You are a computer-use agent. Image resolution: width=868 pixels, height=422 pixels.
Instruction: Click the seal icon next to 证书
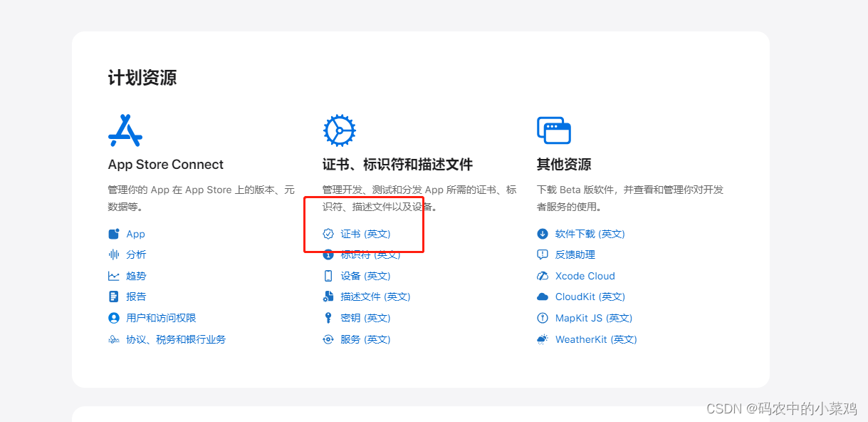[328, 234]
